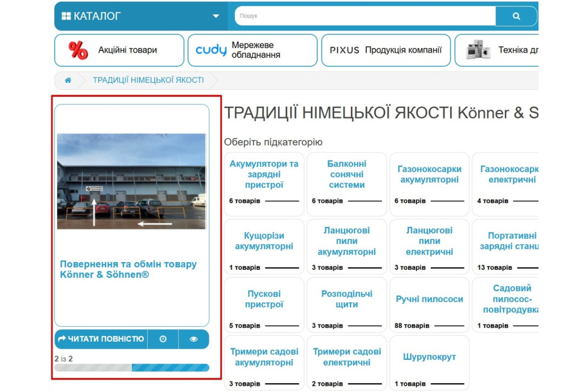Click '88 товарів' count text
588x392 pixels.
pos(412,326)
